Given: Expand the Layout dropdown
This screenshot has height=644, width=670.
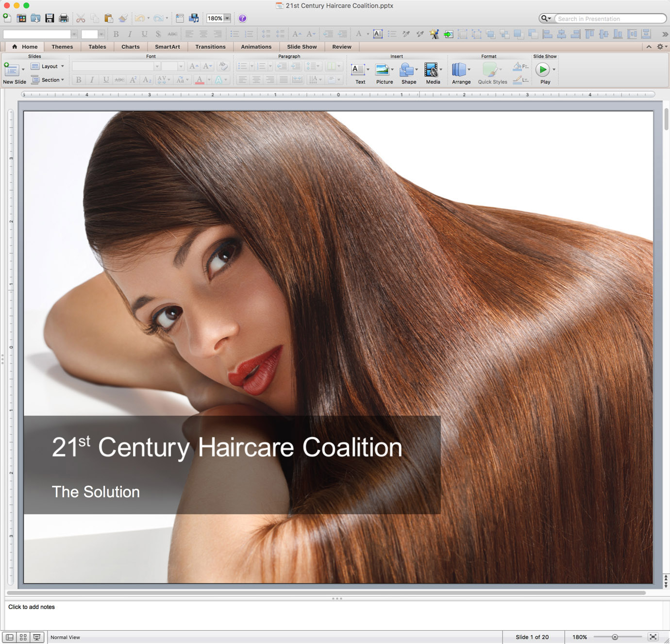Looking at the screenshot, I should pos(48,67).
